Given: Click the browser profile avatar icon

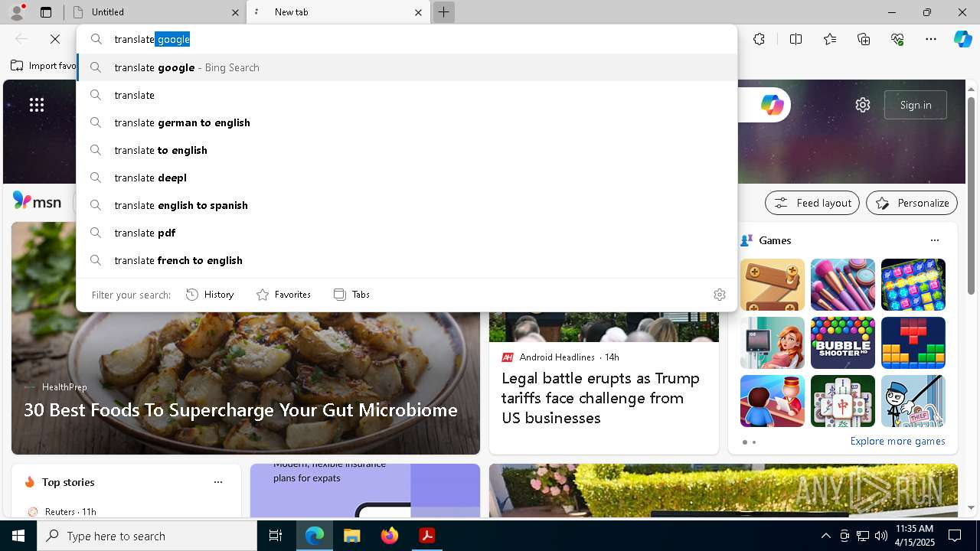Looking at the screenshot, I should [x=17, y=12].
